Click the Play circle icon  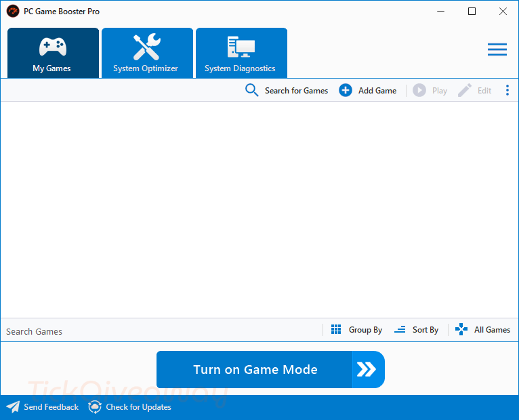419,90
